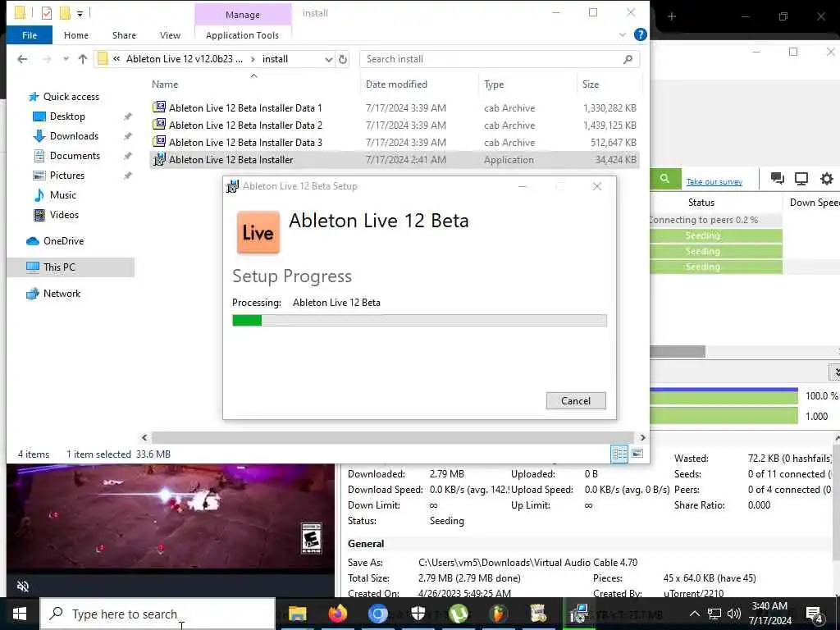Click Cancel in Ableton Live 12 Beta Setup
This screenshot has width=840, height=630.
click(576, 400)
